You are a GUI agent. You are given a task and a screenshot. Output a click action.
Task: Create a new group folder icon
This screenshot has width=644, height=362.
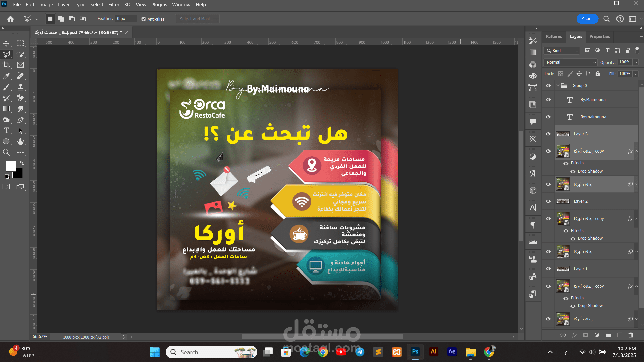(608, 335)
